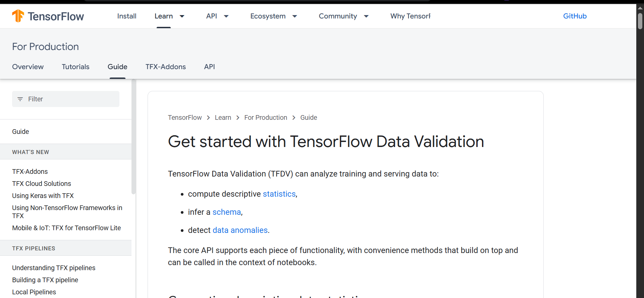The width and height of the screenshot is (644, 298).
Task: Select Understanding TFX pipelines in sidebar
Action: (54, 268)
